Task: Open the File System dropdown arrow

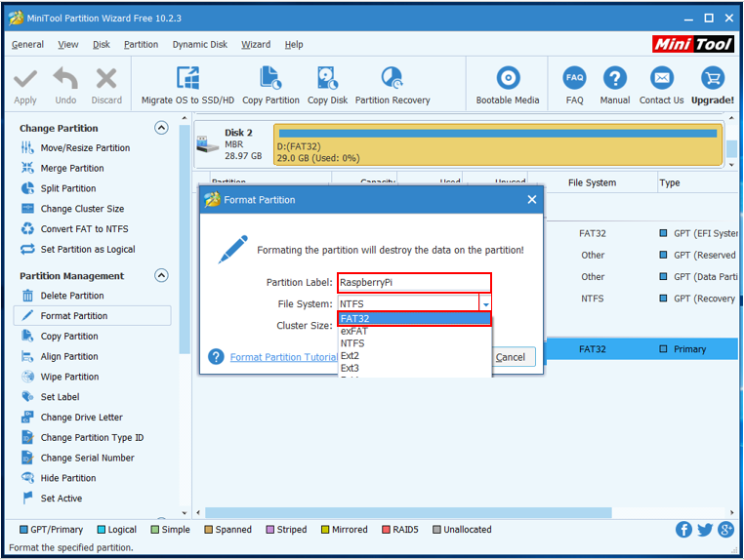Action: [485, 304]
